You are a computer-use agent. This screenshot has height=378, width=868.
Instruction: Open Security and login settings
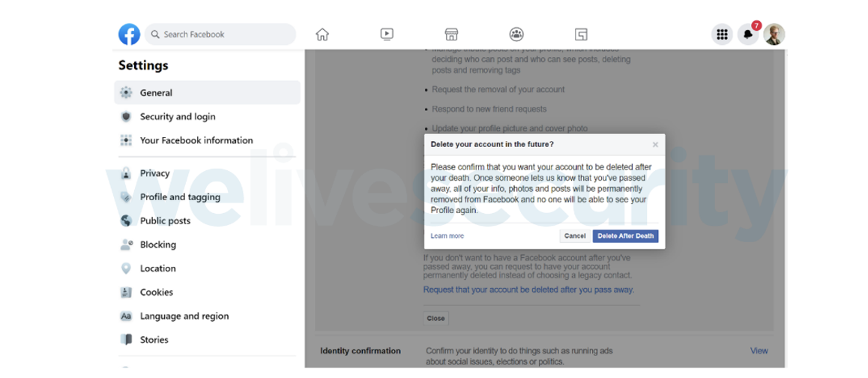tap(177, 117)
